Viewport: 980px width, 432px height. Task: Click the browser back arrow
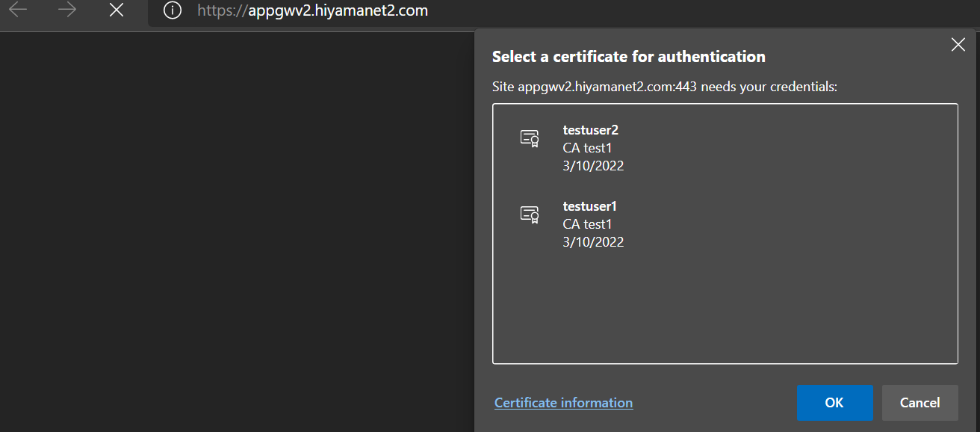click(17, 10)
